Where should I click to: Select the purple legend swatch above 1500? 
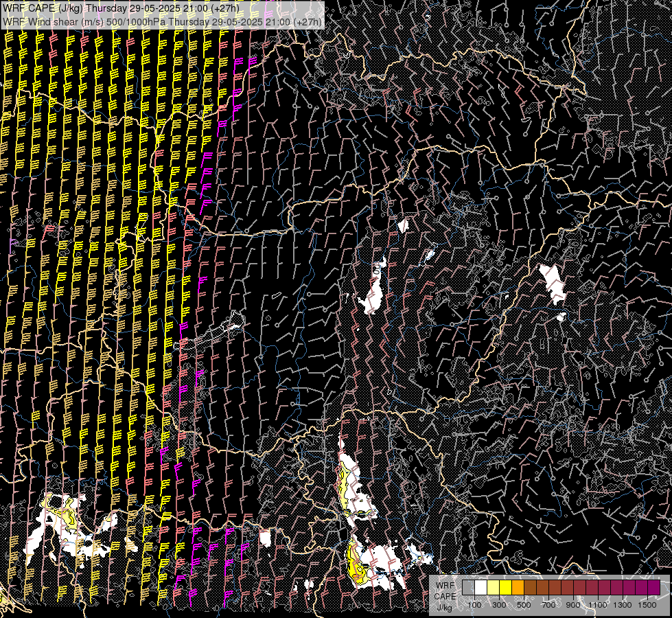click(x=653, y=587)
